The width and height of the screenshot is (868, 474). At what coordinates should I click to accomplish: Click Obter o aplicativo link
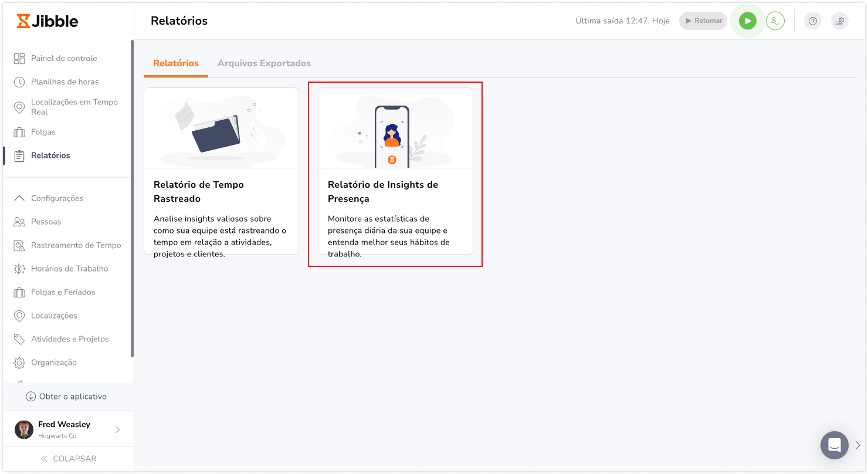[67, 397]
